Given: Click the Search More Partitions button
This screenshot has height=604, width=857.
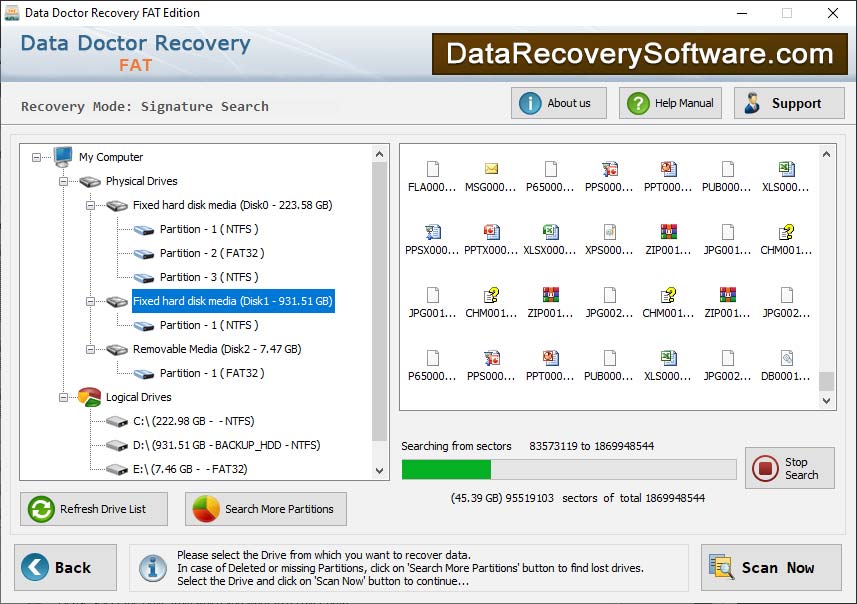Looking at the screenshot, I should point(265,509).
